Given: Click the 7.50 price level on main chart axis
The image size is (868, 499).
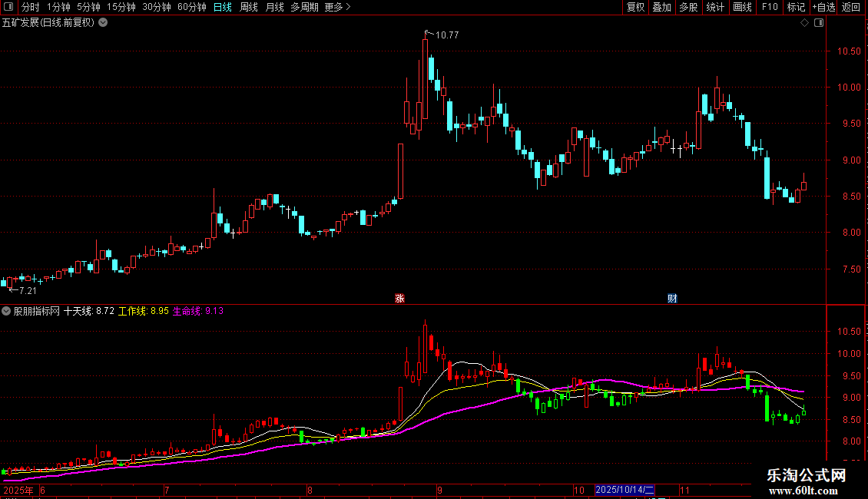Looking at the screenshot, I should [x=851, y=269].
